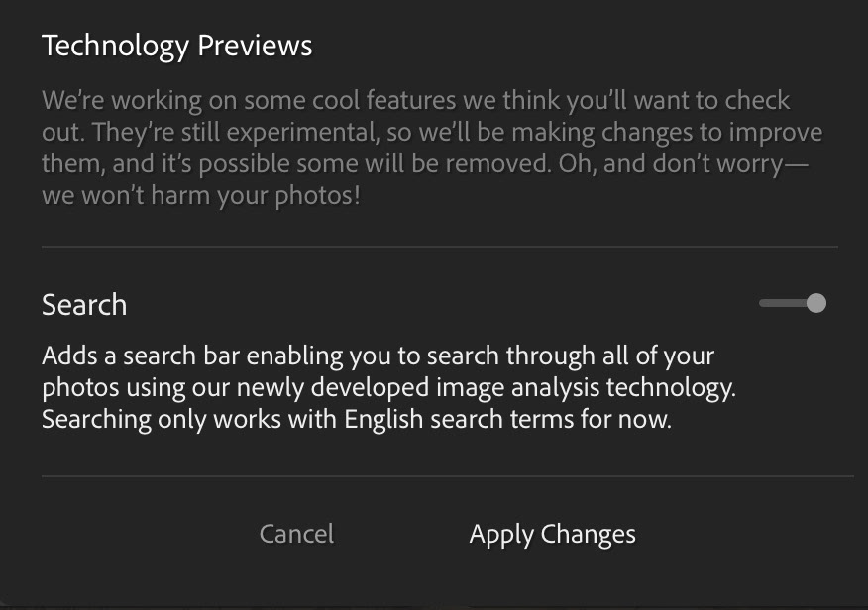Click the phrase "They're still experimental"
The image size is (868, 610).
pyautogui.click(x=235, y=133)
